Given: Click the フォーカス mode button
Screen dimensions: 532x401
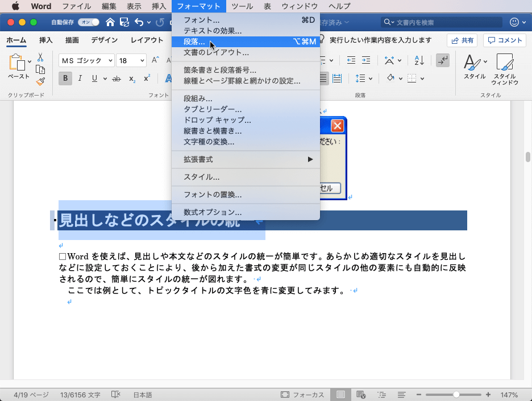Looking at the screenshot, I should tap(302, 395).
